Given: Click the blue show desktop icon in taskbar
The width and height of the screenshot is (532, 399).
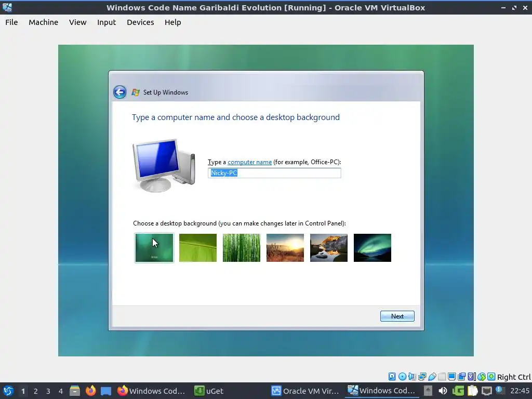Looking at the screenshot, I should 106,391.
